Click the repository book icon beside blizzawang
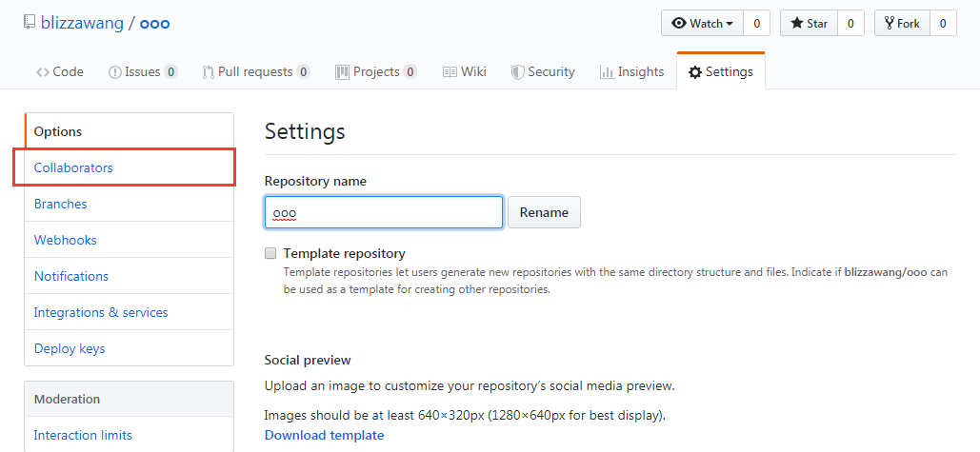The width and height of the screenshot is (980, 452). [30, 23]
